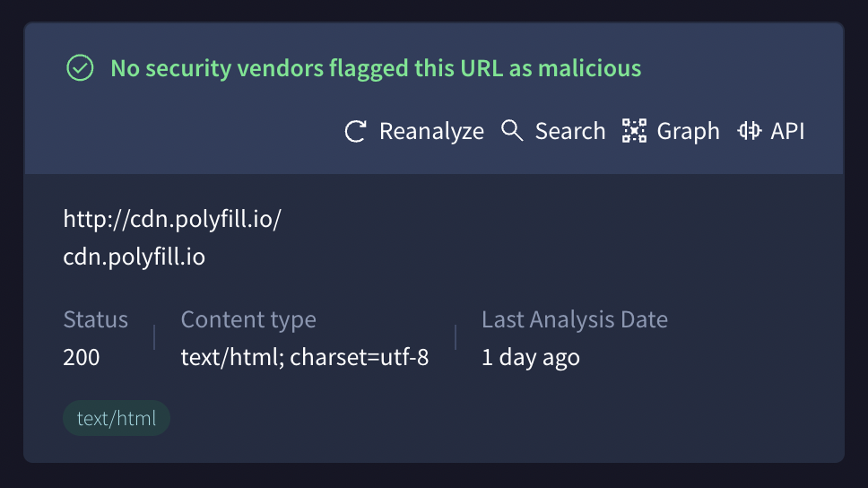Click the status value 200
Screen dimensions: 868x488
[x=82, y=357]
